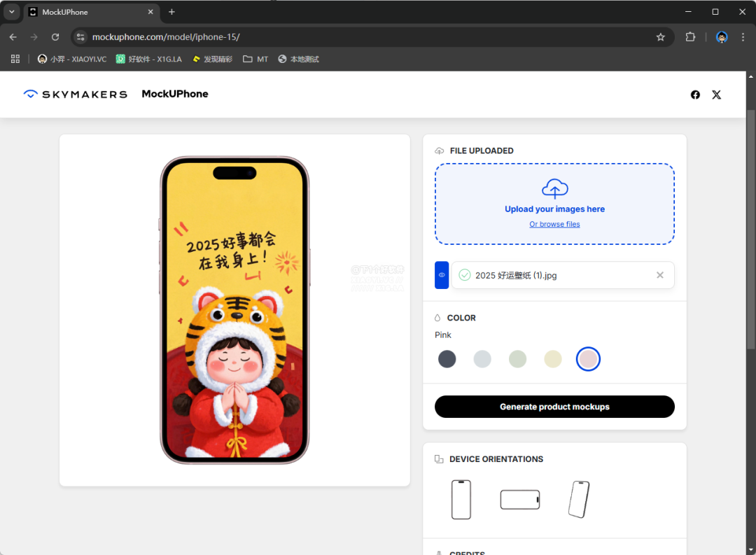Click the page vertical scrollbar
This screenshot has width=756, height=555.
750,229
